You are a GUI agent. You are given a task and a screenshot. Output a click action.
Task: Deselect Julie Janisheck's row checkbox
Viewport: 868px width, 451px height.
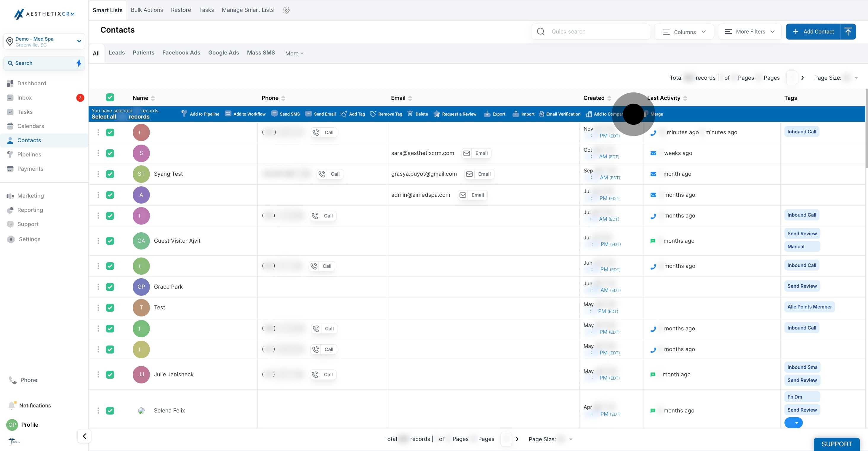pyautogui.click(x=110, y=374)
